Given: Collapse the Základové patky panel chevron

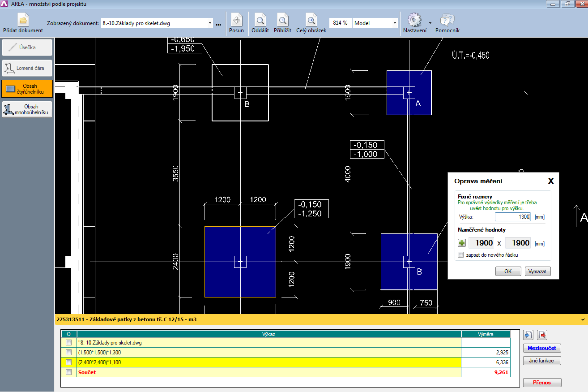Looking at the screenshot, I should click(582, 320).
